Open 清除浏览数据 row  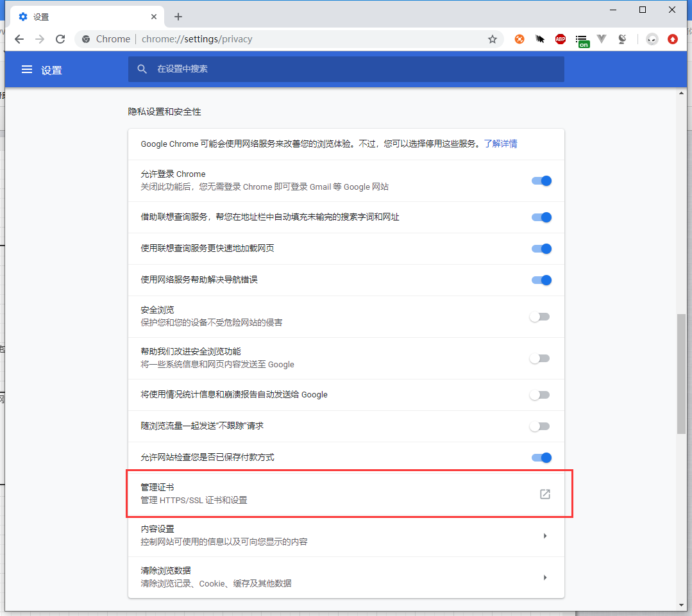(x=346, y=578)
